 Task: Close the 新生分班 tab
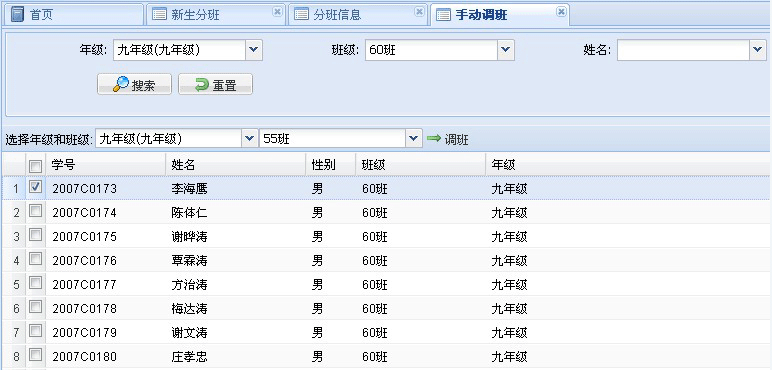click(x=278, y=11)
